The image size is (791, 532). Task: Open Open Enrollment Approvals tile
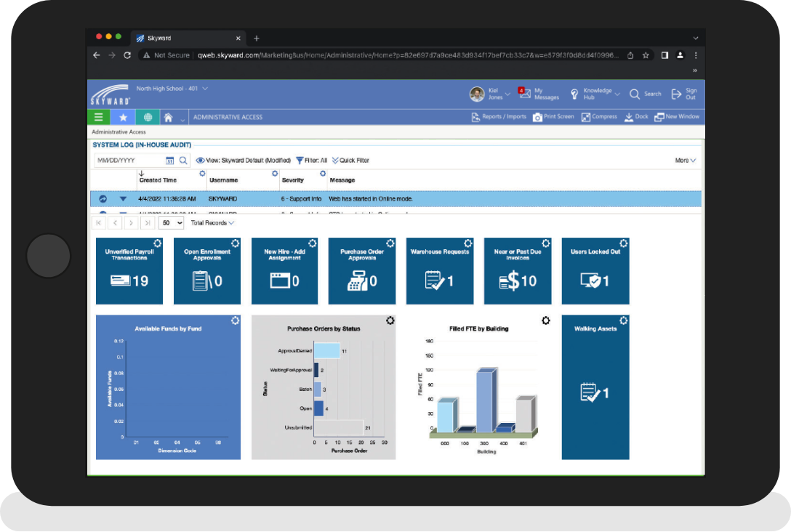click(206, 271)
